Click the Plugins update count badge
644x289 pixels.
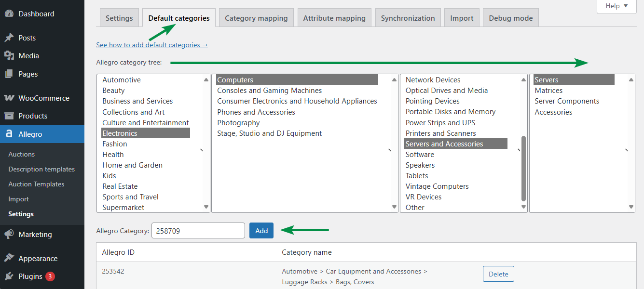pos(50,276)
